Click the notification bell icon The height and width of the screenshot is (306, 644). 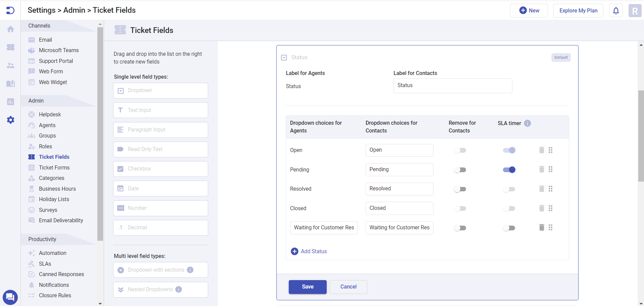616,11
